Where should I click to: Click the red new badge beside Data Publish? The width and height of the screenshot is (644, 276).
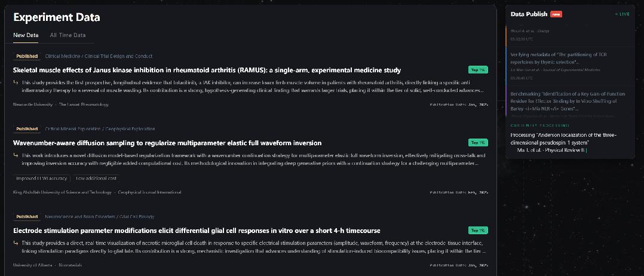coord(556,14)
